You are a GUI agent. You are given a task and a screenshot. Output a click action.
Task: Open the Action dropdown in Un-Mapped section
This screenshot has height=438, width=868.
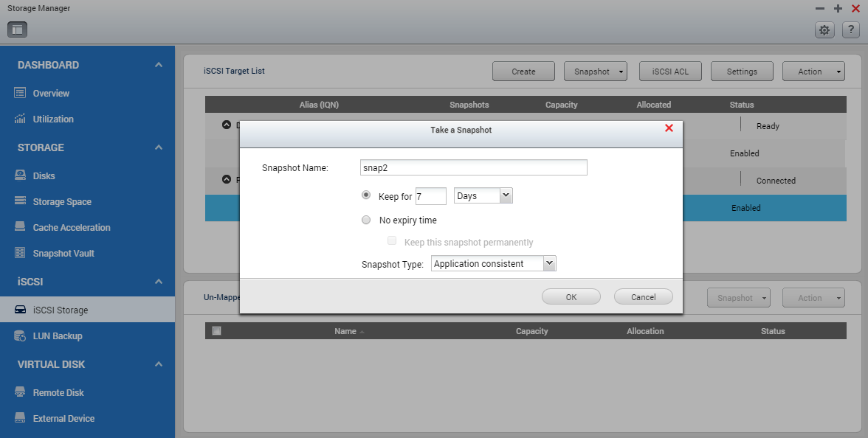(813, 298)
